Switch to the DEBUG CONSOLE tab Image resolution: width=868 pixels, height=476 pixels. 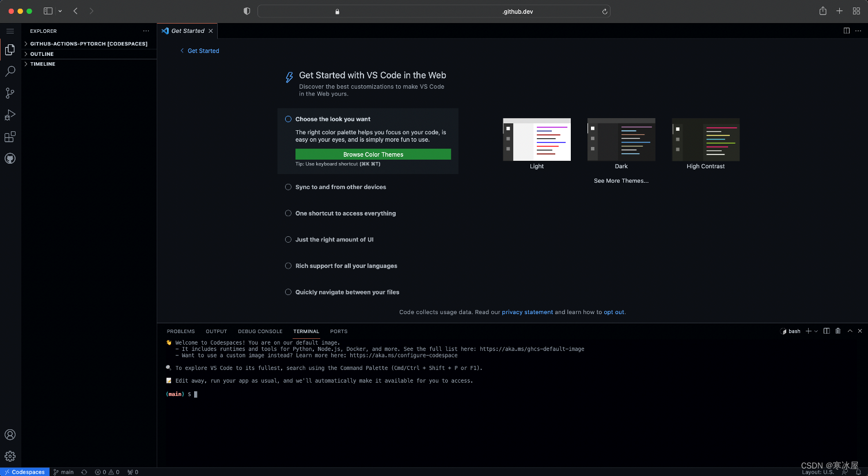click(260, 331)
